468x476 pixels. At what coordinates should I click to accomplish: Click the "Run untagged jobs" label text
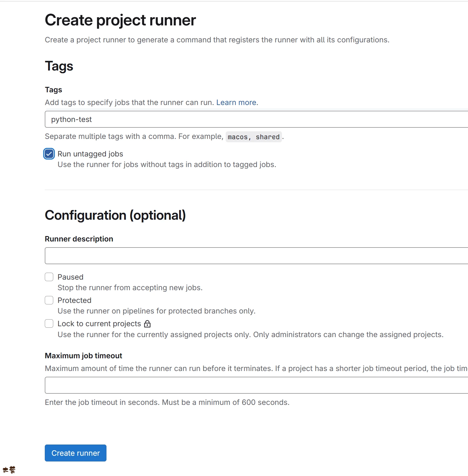90,154
